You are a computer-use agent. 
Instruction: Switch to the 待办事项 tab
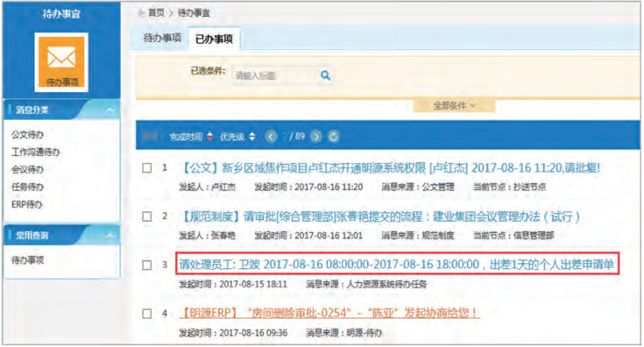(162, 39)
